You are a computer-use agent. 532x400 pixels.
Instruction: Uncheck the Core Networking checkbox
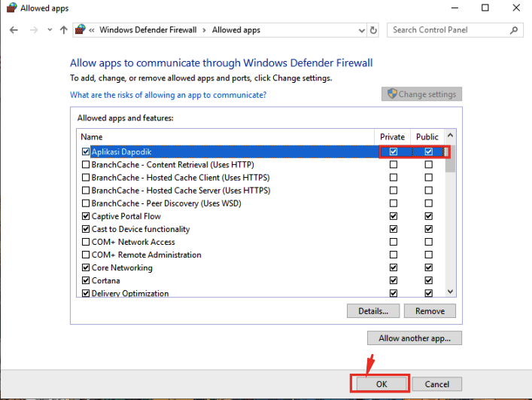86,267
